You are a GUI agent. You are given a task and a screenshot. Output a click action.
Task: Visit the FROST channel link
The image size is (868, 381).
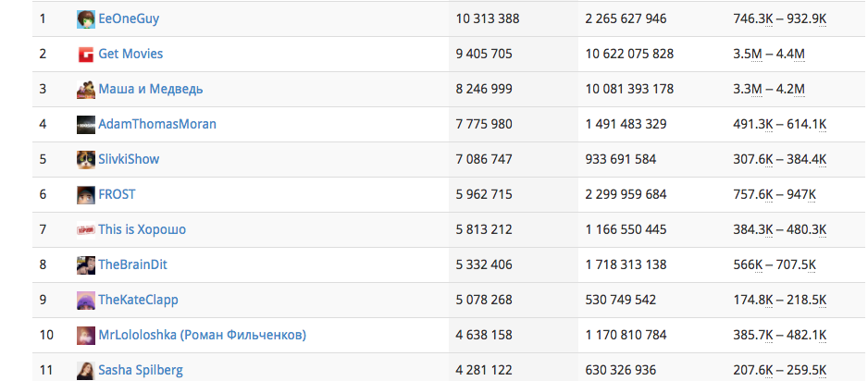(x=117, y=194)
